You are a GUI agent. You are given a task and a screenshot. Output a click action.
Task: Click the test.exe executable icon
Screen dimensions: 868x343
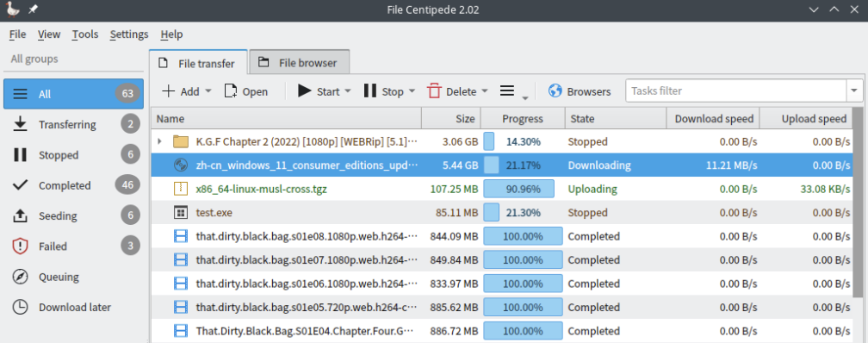point(181,212)
